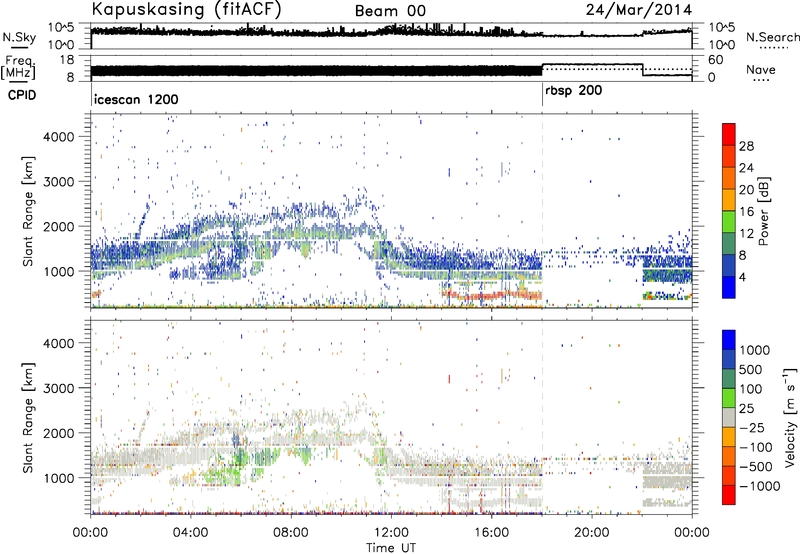Click the 'Slant Range [km]' label of power panel
The image size is (800, 554).
pyautogui.click(x=28, y=211)
